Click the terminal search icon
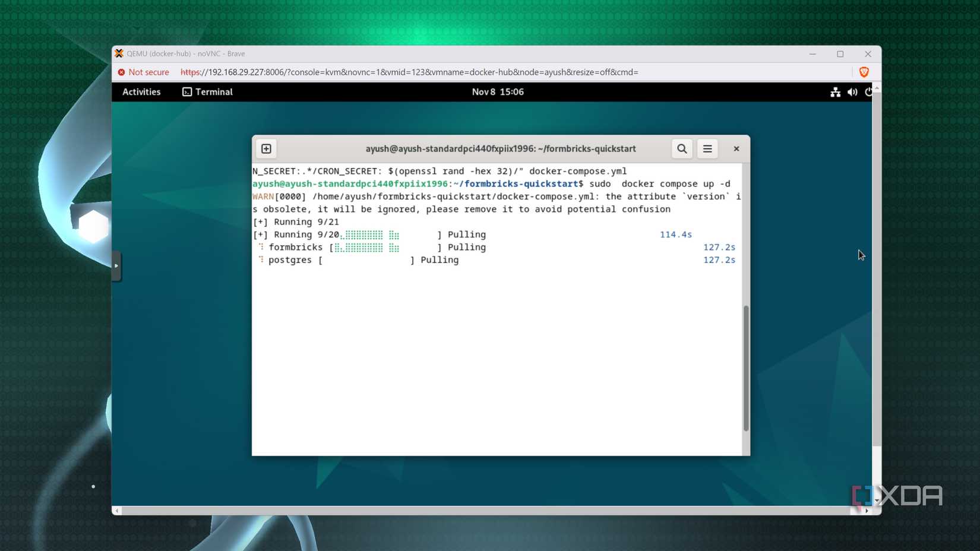Image resolution: width=980 pixels, height=551 pixels. click(x=682, y=148)
